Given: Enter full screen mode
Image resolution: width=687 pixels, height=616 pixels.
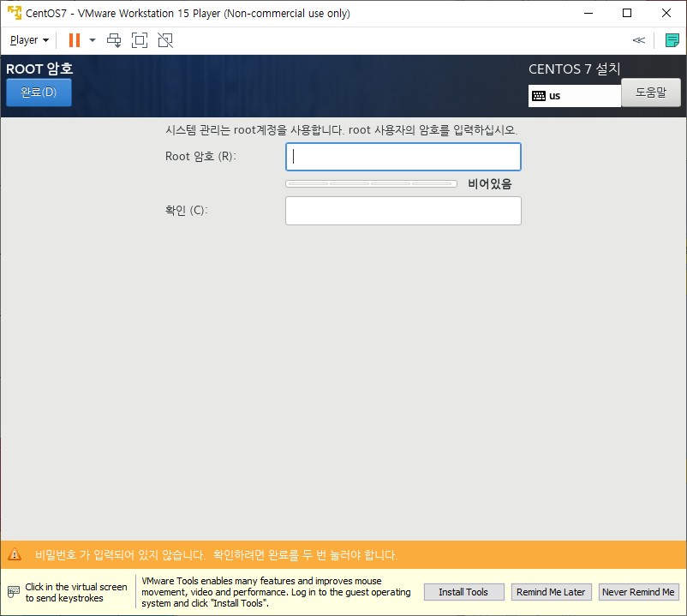Looking at the screenshot, I should tap(140, 40).
